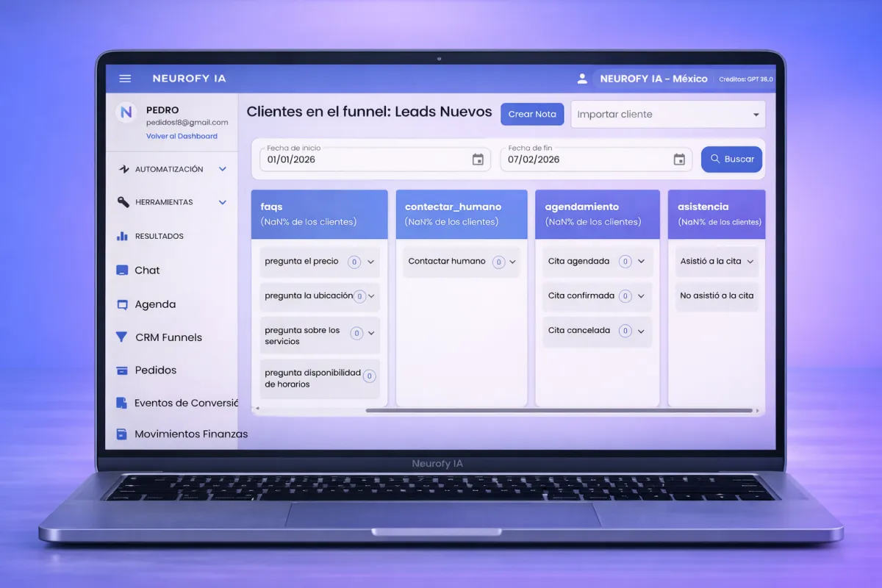Click the N avatar logo for Pedro

pos(126,112)
